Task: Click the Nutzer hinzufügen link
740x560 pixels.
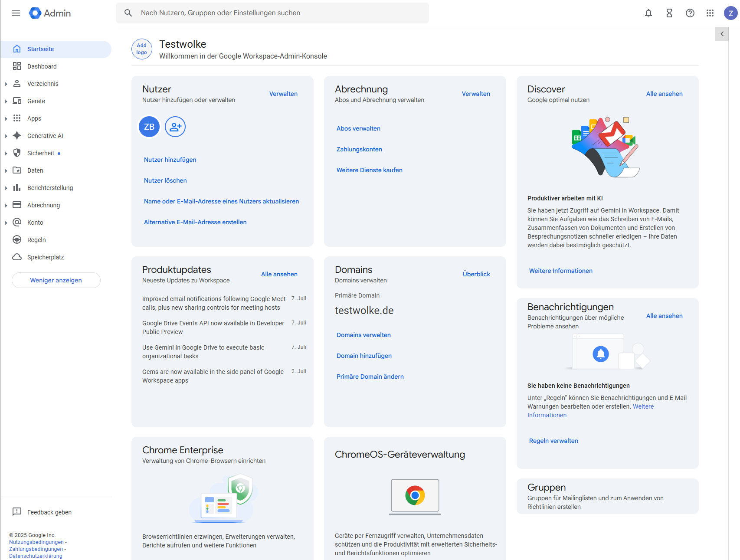Action: [170, 159]
